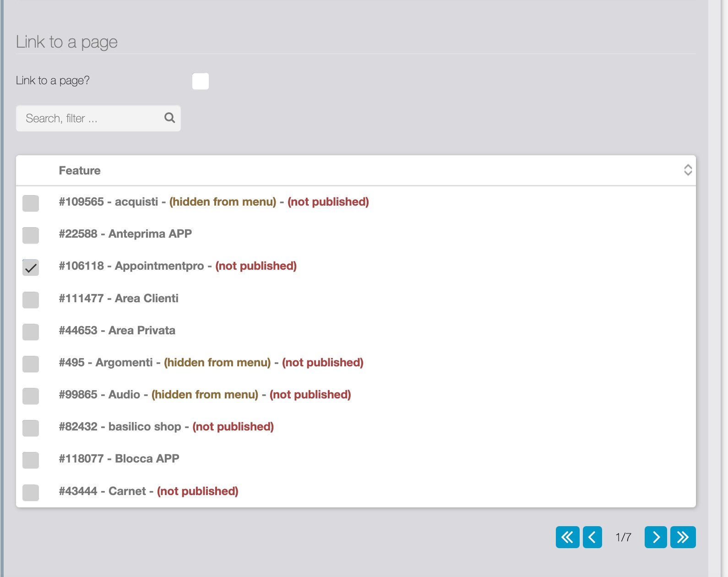Check the Area Privata checkbox
The width and height of the screenshot is (728, 577).
pos(31,332)
